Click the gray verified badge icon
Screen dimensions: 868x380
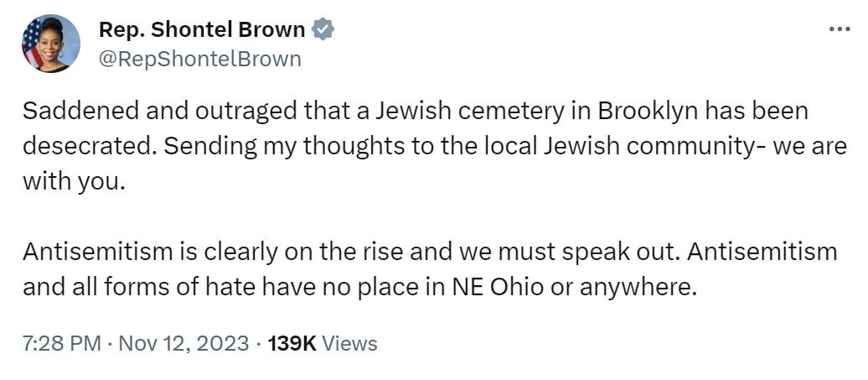tap(323, 30)
